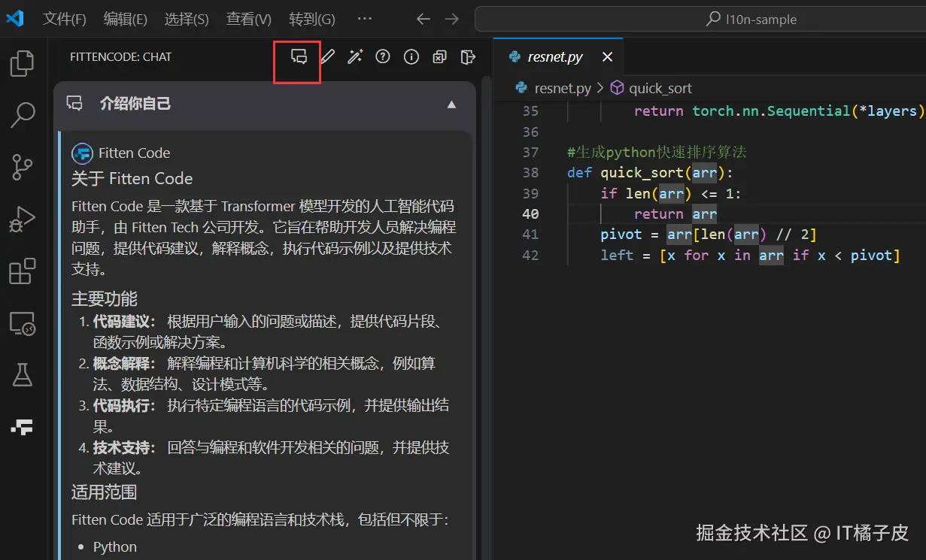Viewport: 926px width, 560px height.
Task: Go forward with the right arrow
Action: point(451,19)
